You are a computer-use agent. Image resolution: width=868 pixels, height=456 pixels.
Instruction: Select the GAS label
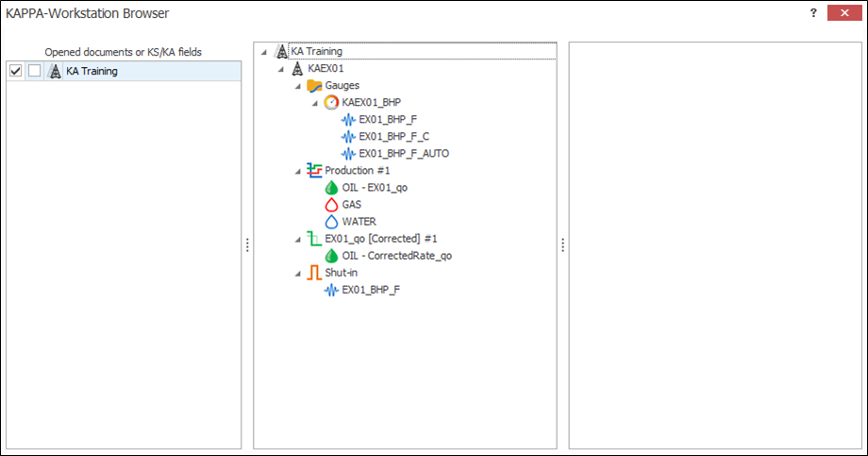[352, 205]
